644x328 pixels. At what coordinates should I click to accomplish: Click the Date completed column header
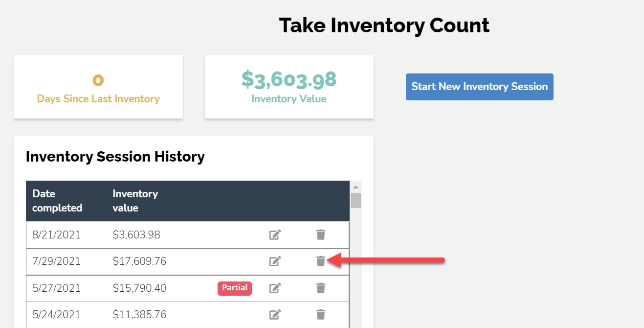coord(57,201)
